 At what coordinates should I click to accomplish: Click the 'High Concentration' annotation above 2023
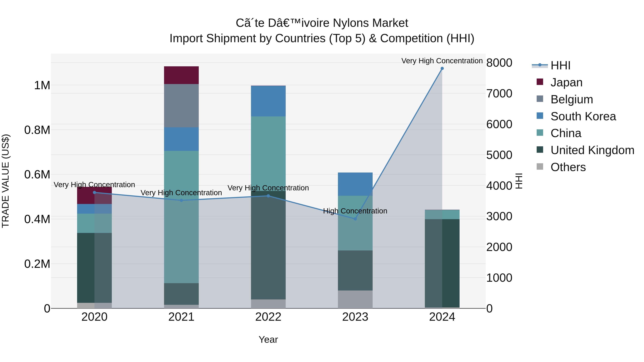[x=355, y=211]
